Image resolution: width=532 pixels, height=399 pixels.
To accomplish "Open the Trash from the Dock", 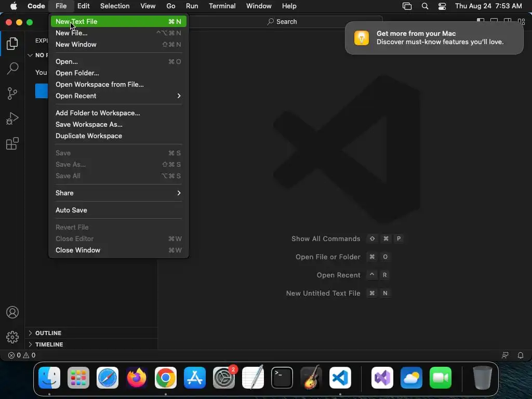I will [x=483, y=378].
